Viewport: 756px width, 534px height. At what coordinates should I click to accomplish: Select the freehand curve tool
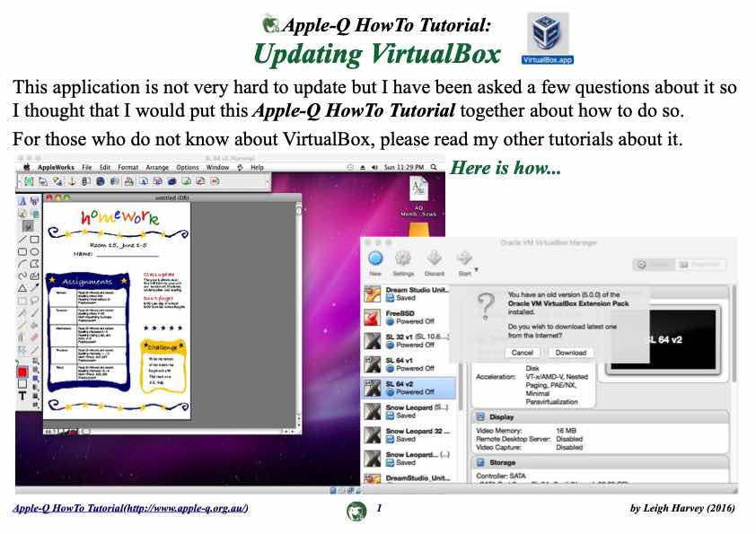[x=22, y=276]
